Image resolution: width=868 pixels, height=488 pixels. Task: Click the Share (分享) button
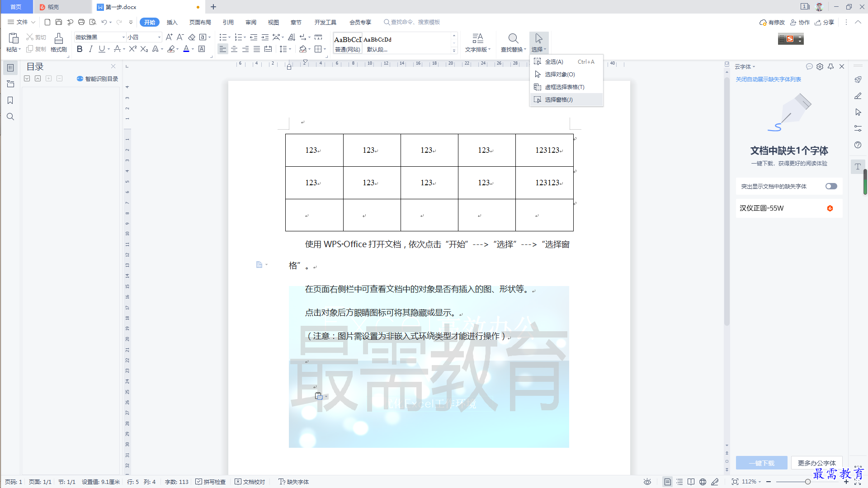click(825, 22)
